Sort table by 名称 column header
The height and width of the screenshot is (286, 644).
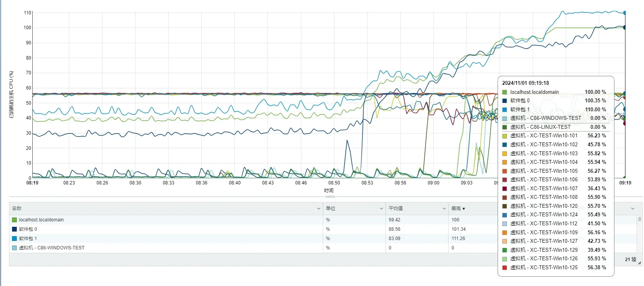17,209
